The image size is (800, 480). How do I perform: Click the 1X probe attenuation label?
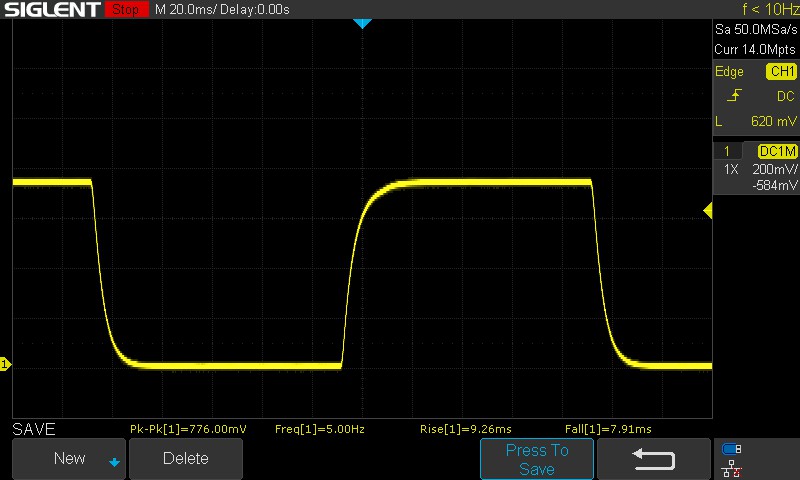coord(731,169)
